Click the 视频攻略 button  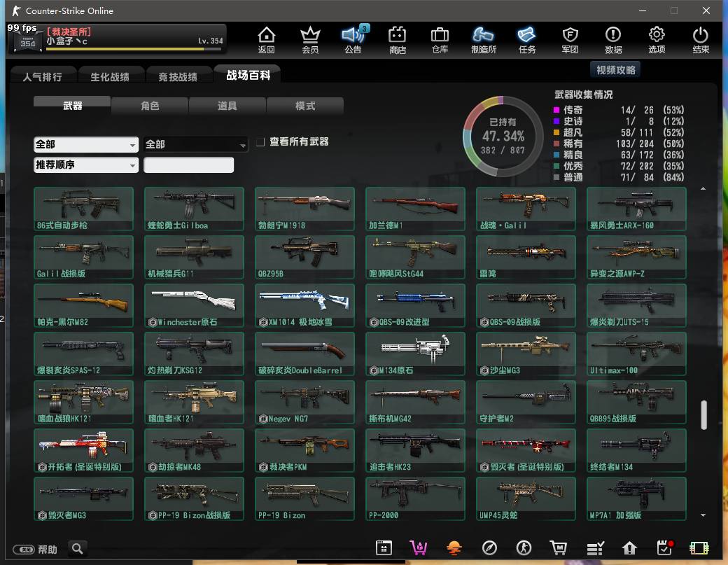(615, 70)
